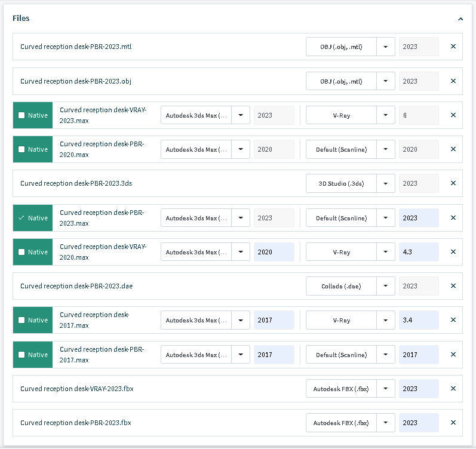Click the renderer version field showing 4.3

tap(418, 252)
